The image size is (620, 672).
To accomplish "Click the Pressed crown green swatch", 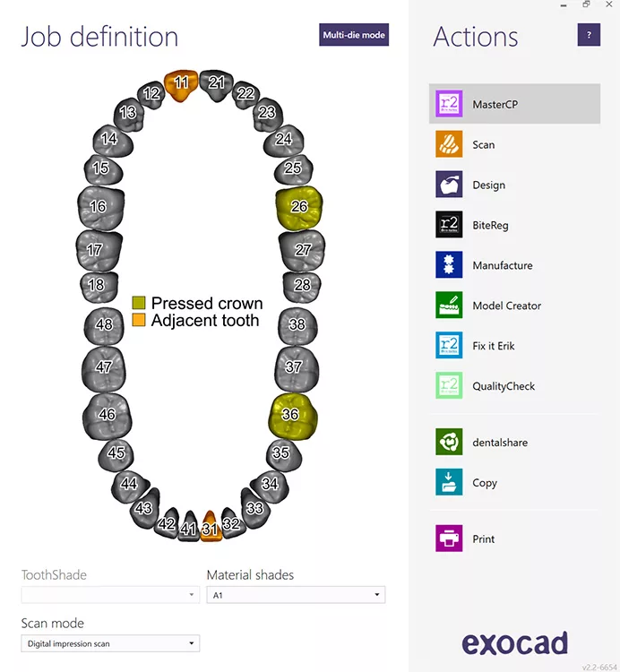I will 139,303.
